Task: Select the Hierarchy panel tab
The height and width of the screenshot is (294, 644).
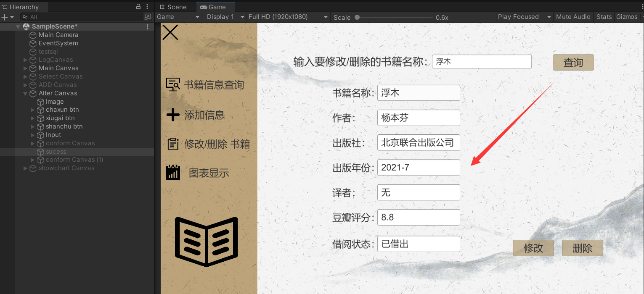Action: [24, 7]
